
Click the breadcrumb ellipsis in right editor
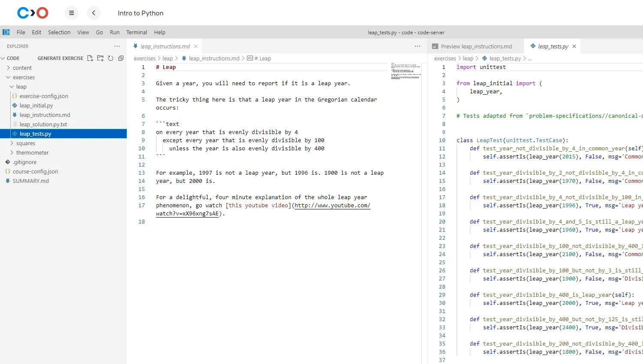pos(530,59)
